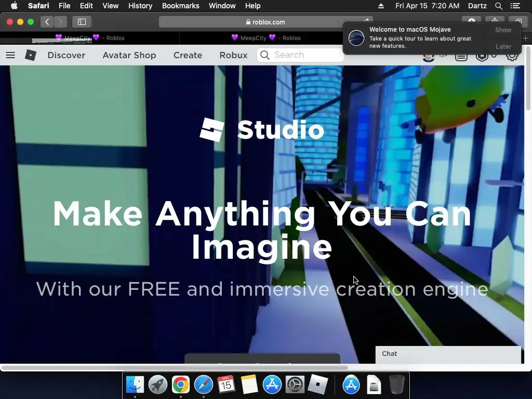Open the disk image file in Dock
The width and height of the screenshot is (532, 399).
point(374,385)
